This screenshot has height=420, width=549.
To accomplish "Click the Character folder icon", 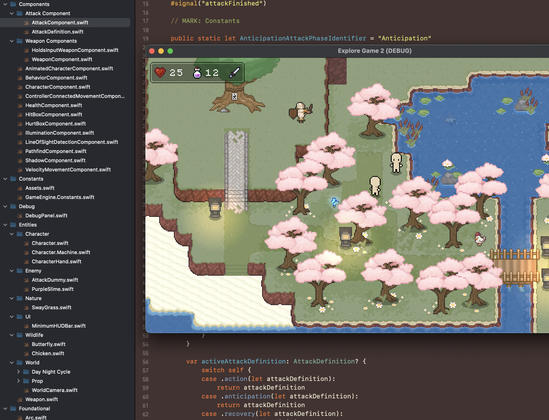I will point(20,234).
